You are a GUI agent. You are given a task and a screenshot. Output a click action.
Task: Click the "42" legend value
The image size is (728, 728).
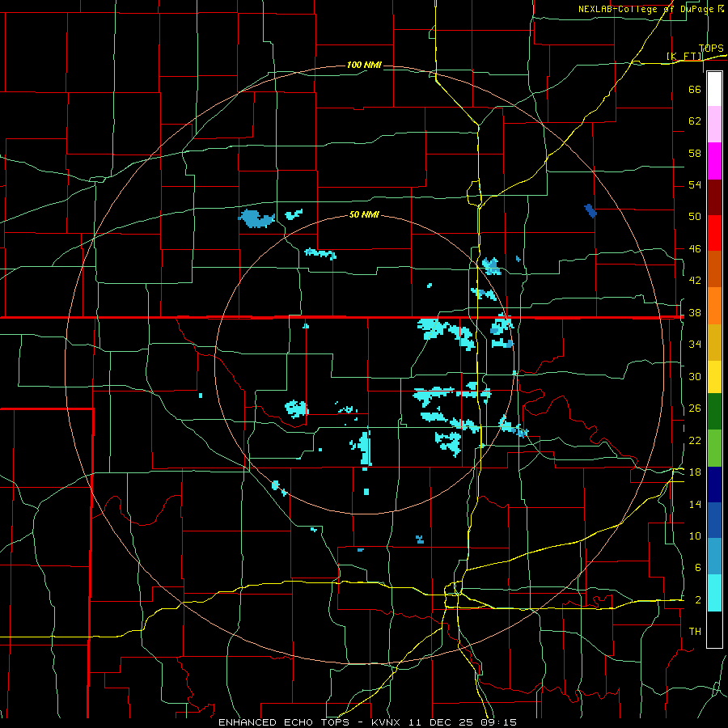click(695, 281)
